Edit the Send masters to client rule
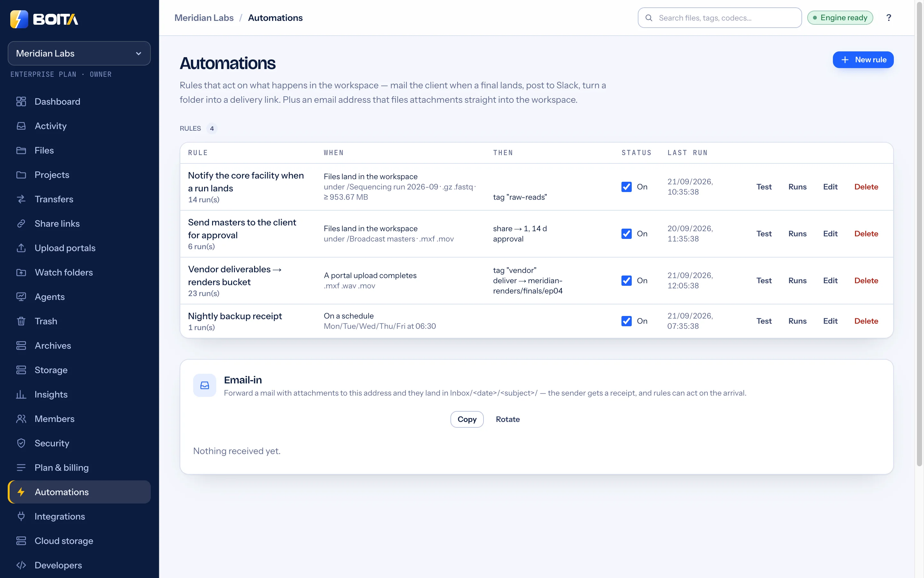 830,233
